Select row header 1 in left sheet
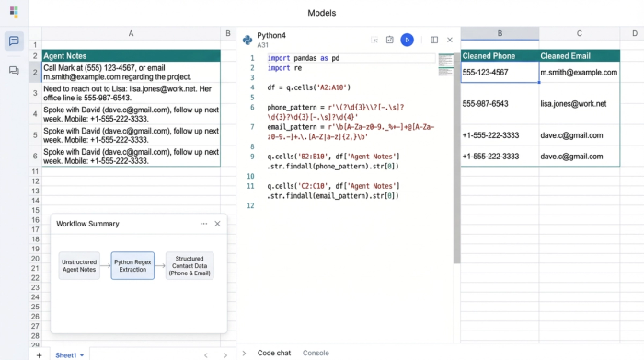 [35, 45]
